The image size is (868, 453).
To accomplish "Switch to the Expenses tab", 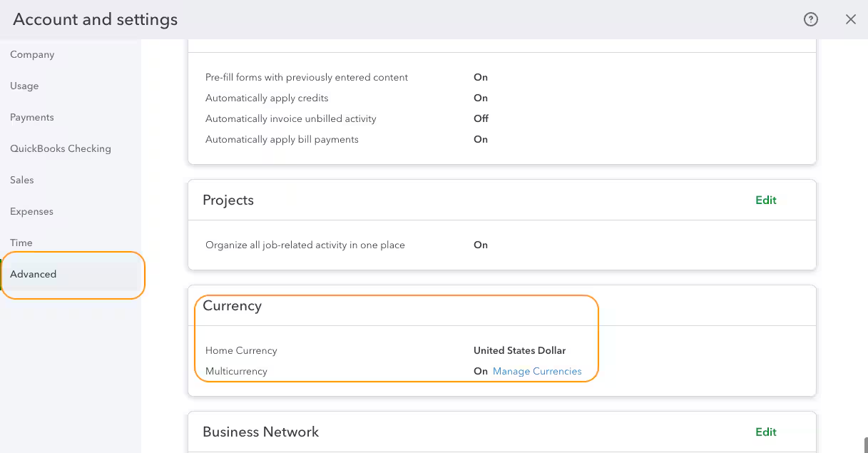I will tap(31, 212).
